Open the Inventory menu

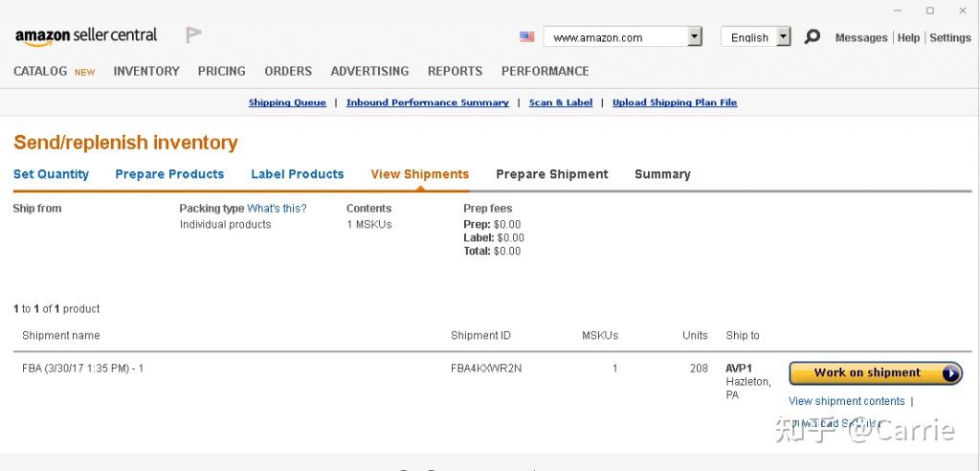[x=146, y=71]
